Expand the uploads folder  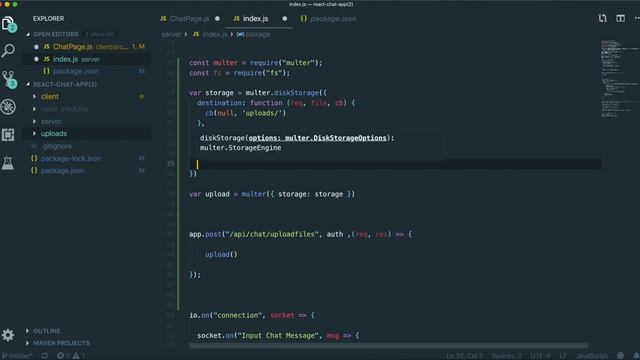(53, 133)
